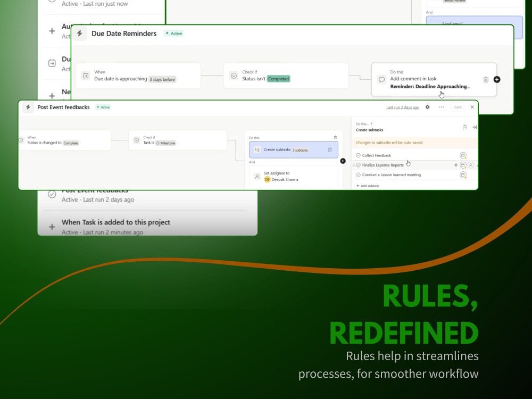
Task: Delete the Create subtasks action
Action: click(329, 149)
